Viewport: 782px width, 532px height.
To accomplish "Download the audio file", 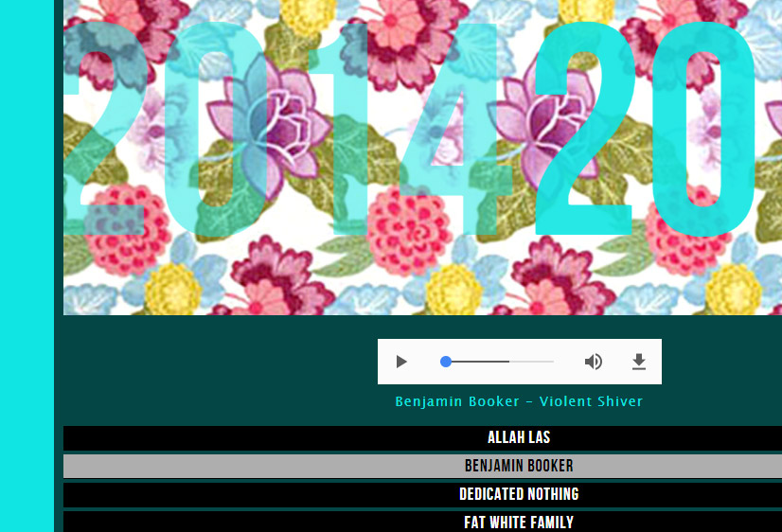I will pyautogui.click(x=639, y=362).
